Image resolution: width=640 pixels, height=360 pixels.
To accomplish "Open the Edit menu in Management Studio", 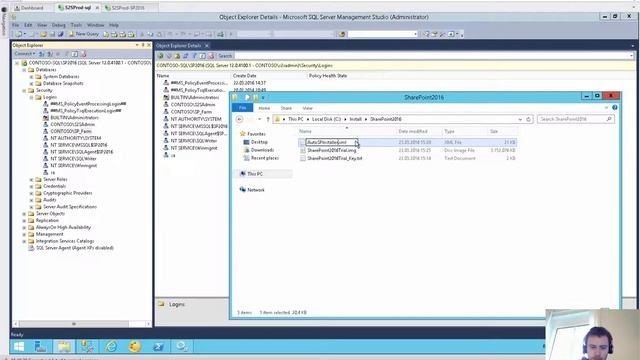I will click(28, 25).
